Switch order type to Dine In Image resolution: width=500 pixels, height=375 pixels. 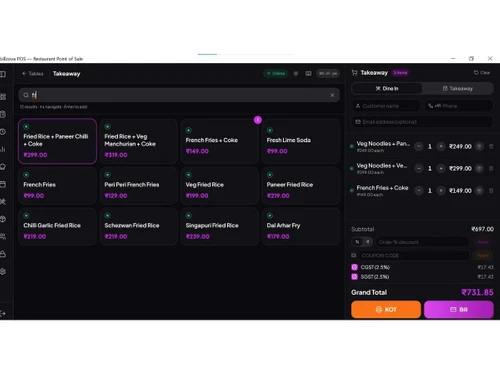(387, 88)
